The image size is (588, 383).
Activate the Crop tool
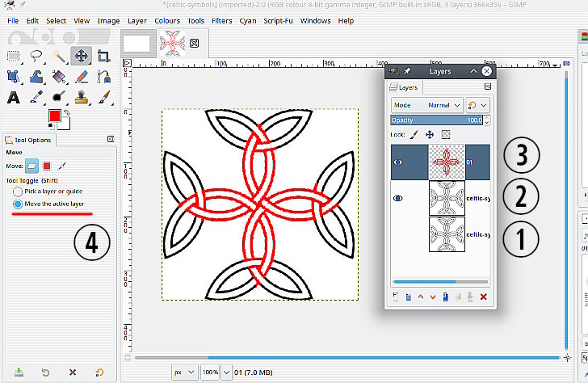tap(103, 56)
